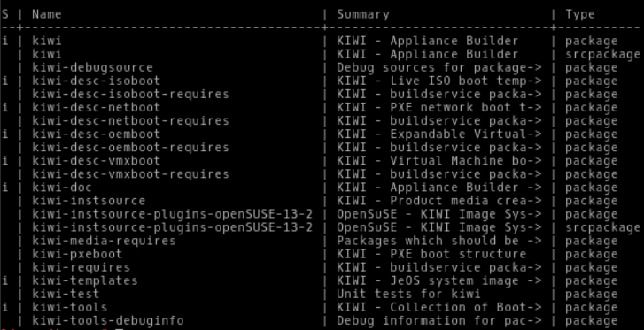Screen dimensions: 644x330
Task: Click the kiwi-media-requires entry
Action: click(x=104, y=241)
